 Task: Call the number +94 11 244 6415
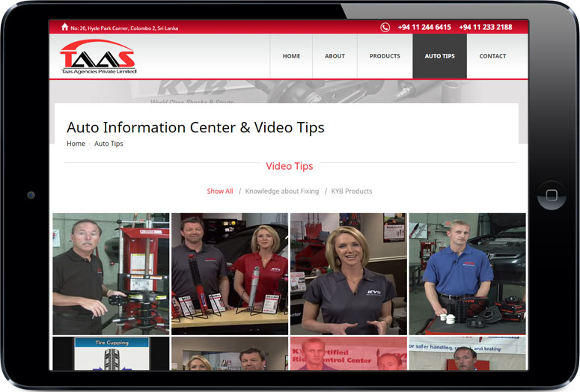[x=424, y=28]
